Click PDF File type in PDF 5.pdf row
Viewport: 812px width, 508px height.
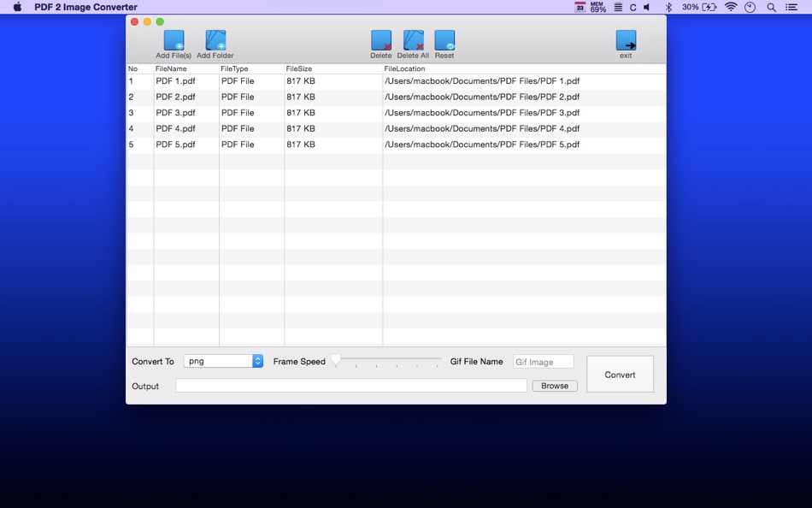click(x=238, y=145)
